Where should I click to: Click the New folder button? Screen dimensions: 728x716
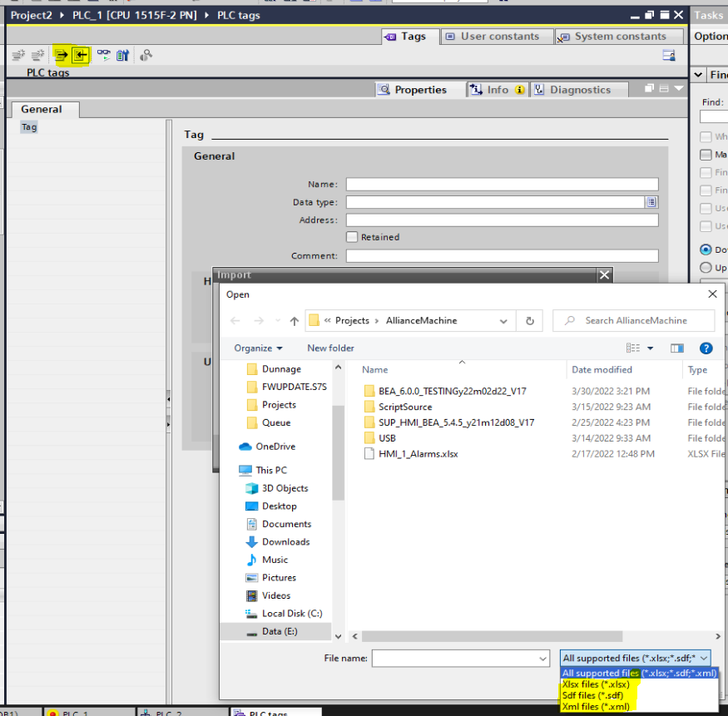click(x=330, y=348)
